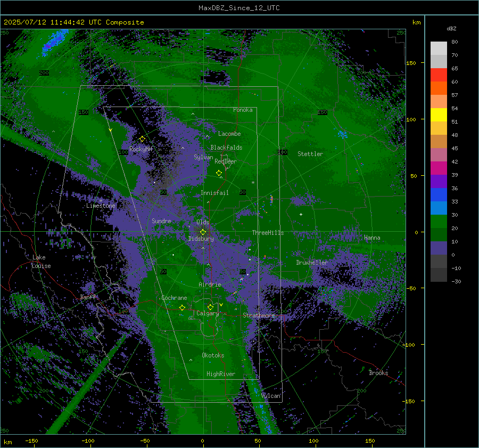Click the ThreeHills label
Image resolution: width=479 pixels, height=448 pixels.
pos(268,233)
